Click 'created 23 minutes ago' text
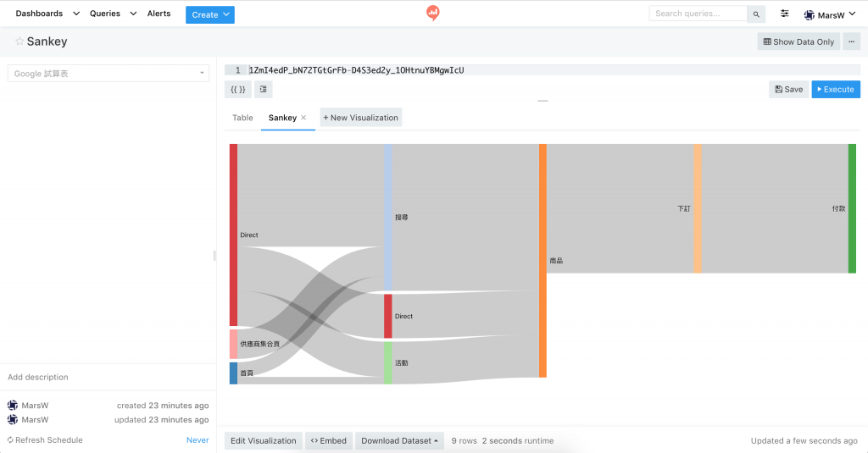The height and width of the screenshot is (453, 868). [163, 406]
